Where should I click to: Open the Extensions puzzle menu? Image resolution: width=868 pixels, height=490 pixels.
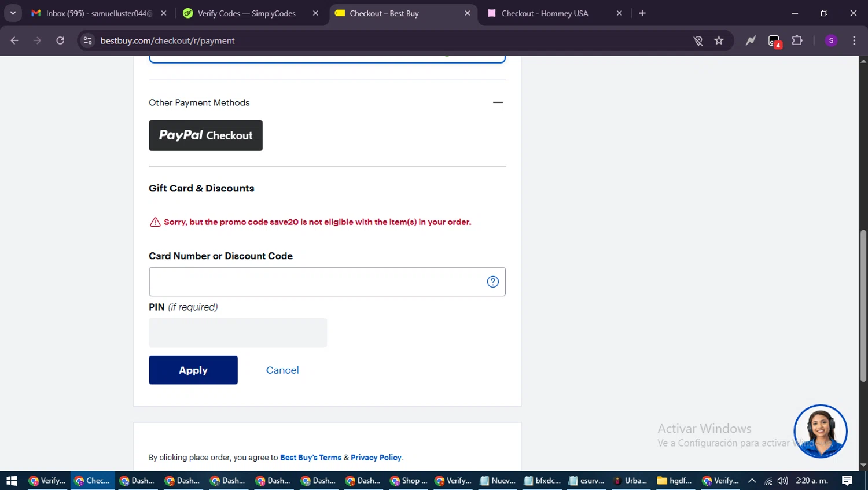click(x=797, y=40)
